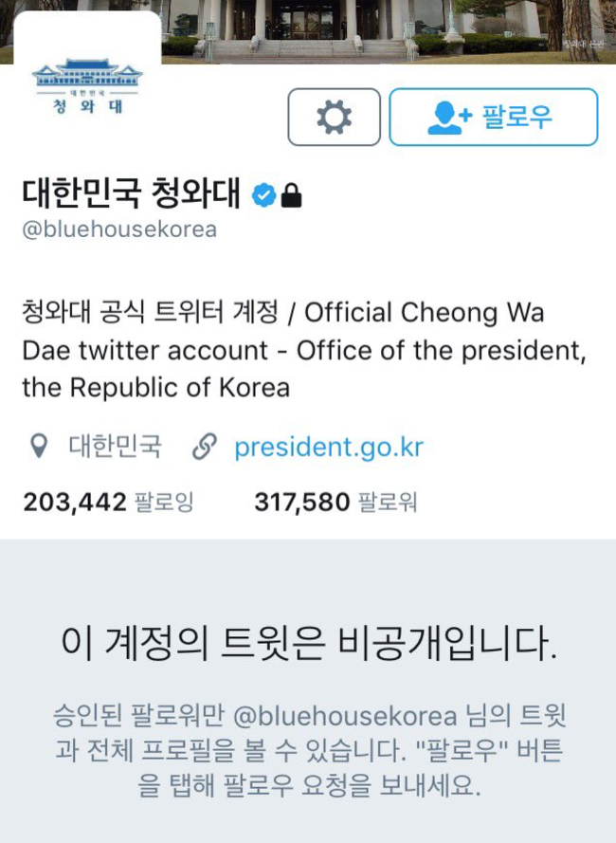The image size is (616, 843).
Task: Click the 비공개입니다 protected tweets heading
Action: click(308, 643)
